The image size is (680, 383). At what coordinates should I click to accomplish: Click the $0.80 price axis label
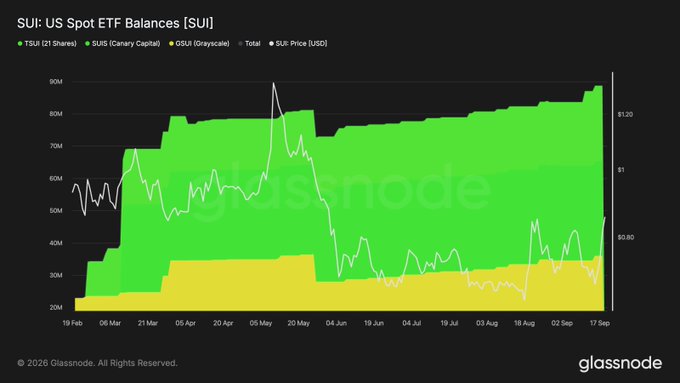625,237
